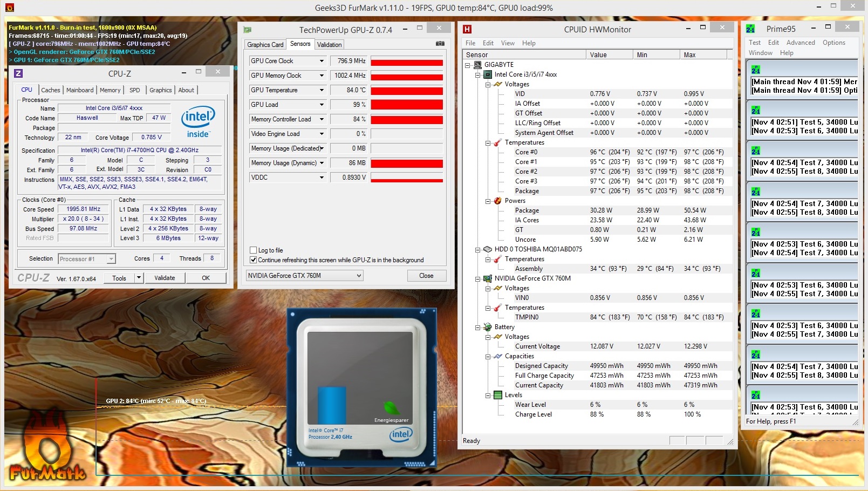Take a GPU-Z screenshot with the camera icon
The height and width of the screenshot is (491, 868).
pos(440,44)
